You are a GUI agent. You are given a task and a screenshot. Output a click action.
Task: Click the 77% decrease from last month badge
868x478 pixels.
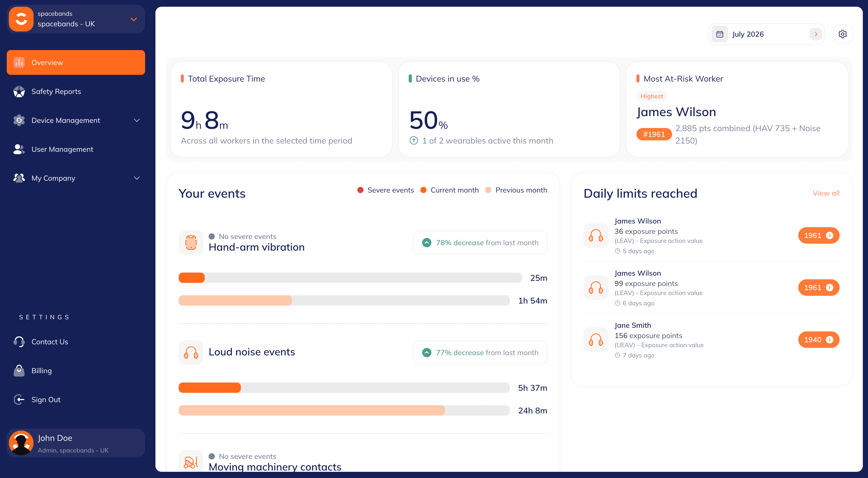[480, 353]
